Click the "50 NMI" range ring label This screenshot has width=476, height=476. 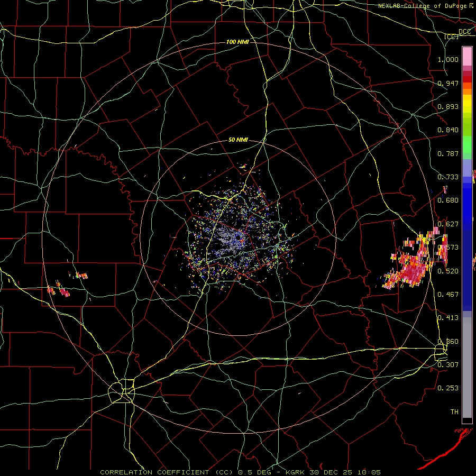coord(238,140)
